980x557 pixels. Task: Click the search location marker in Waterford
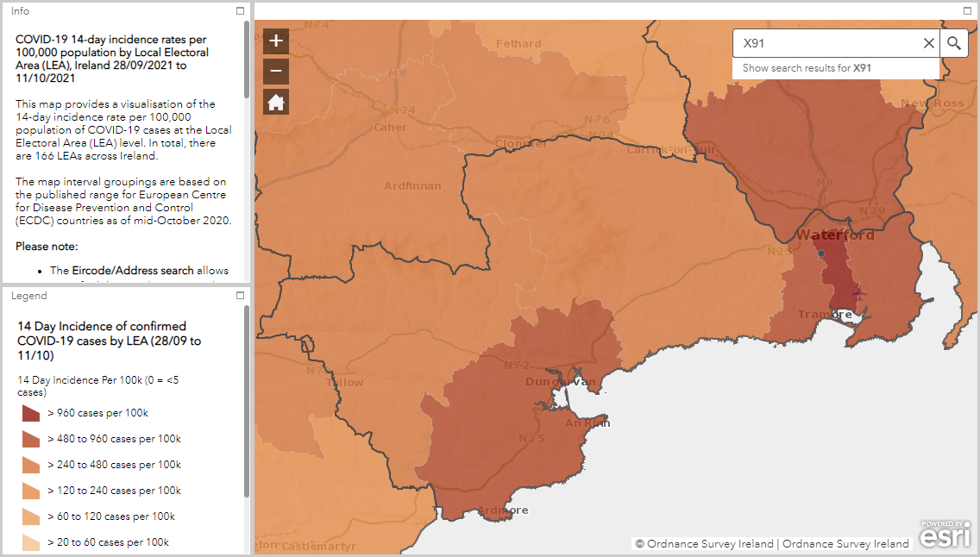[821, 253]
